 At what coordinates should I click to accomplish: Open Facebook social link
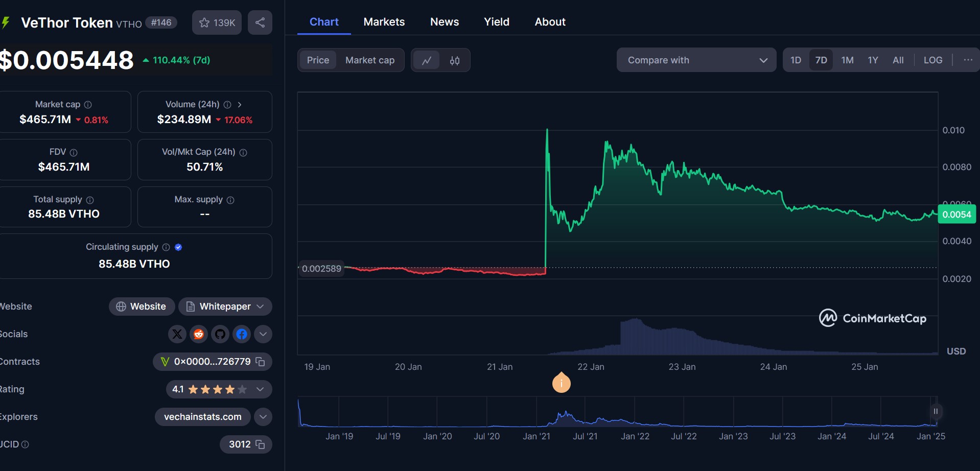tap(242, 334)
